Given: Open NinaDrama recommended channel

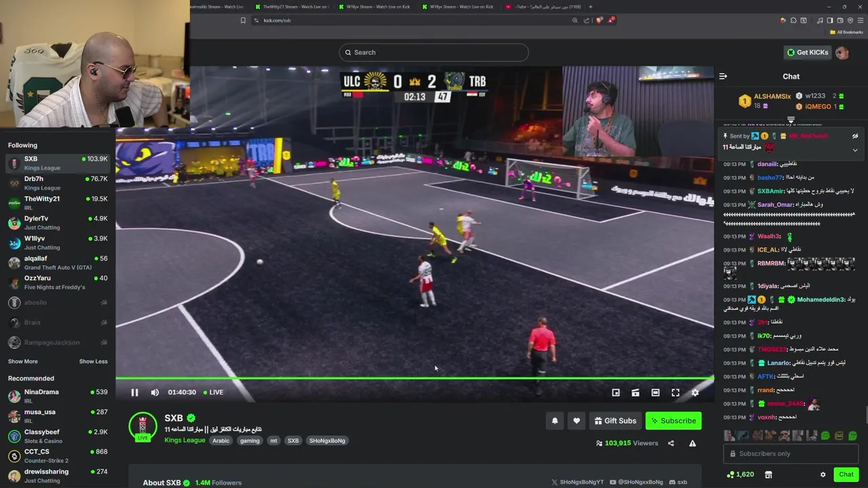Looking at the screenshot, I should (x=58, y=396).
